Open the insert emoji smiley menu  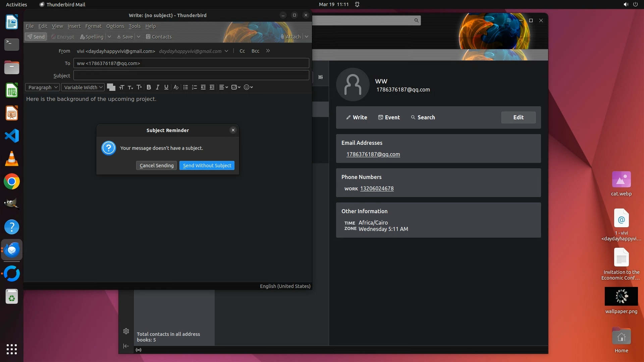pyautogui.click(x=248, y=87)
